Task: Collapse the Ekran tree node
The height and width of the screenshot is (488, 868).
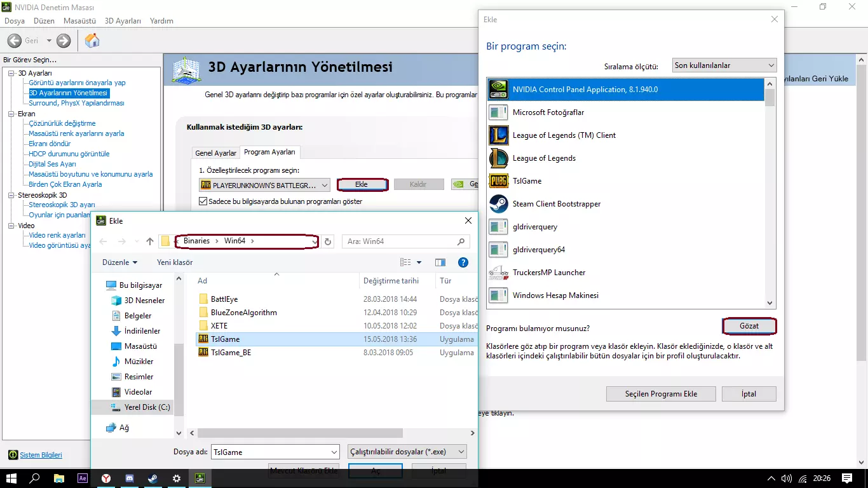Action: click(11, 114)
